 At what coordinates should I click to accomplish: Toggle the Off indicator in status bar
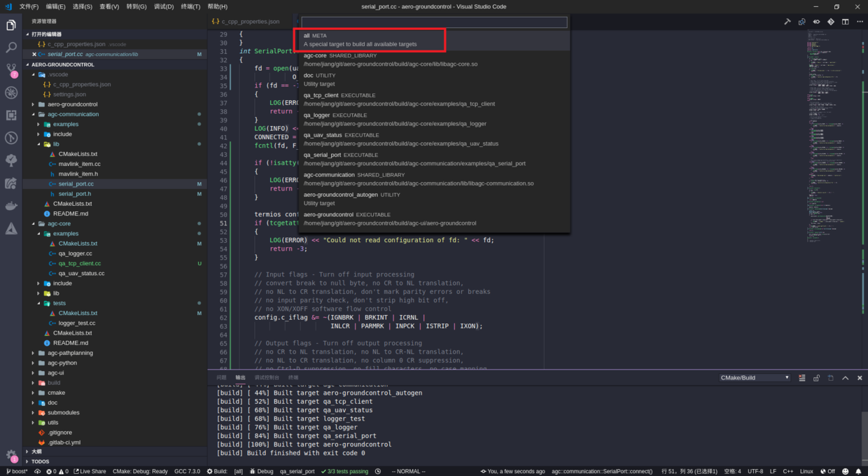827,472
